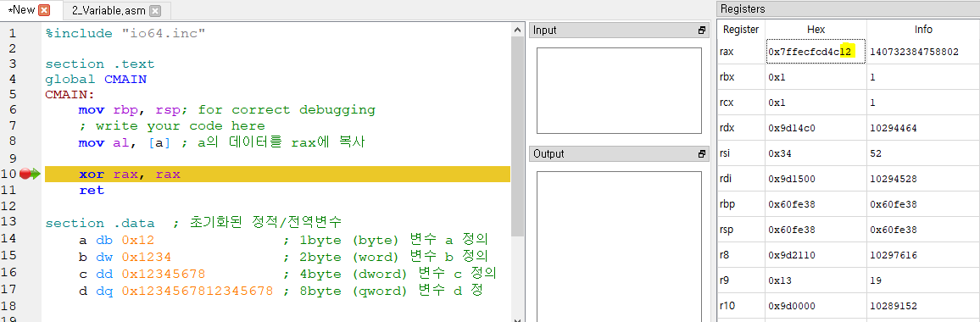Screen dimensions: 980x322
Task: Click the Register column header
Action: [741, 30]
